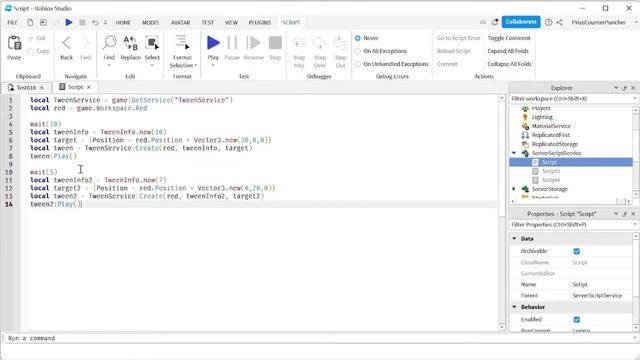Select On All Exceptions radio option
Screen dimensions: 640x360
(x=358, y=51)
